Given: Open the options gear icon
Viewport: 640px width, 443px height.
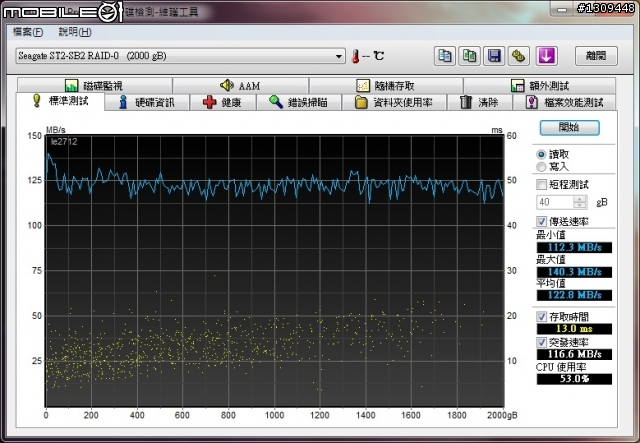Looking at the screenshot, I should [518, 56].
